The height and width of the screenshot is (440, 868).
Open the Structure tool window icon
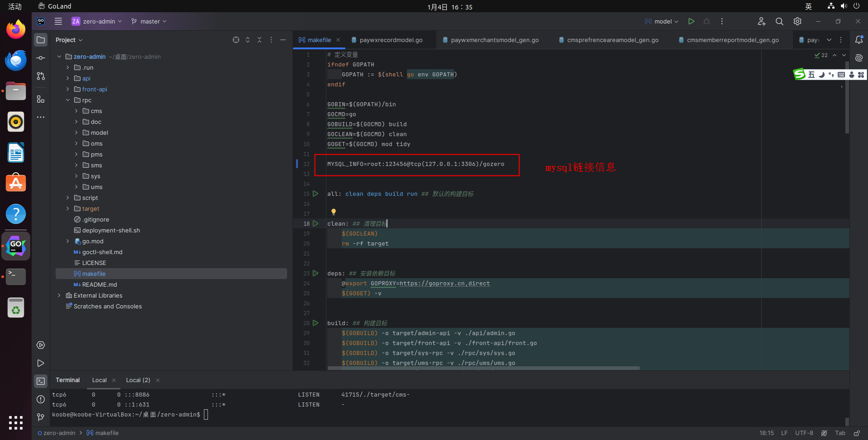[41, 99]
